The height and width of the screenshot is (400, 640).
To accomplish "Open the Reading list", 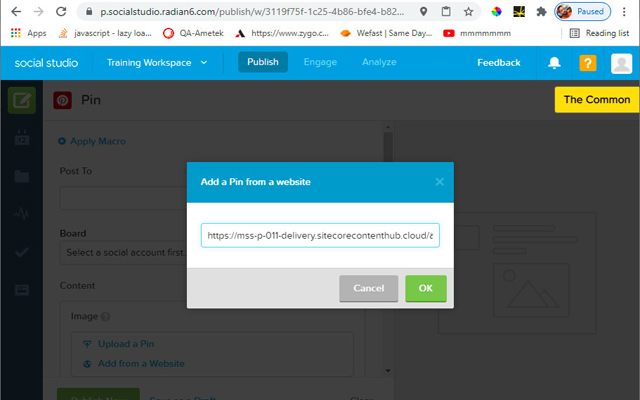I will tap(599, 33).
